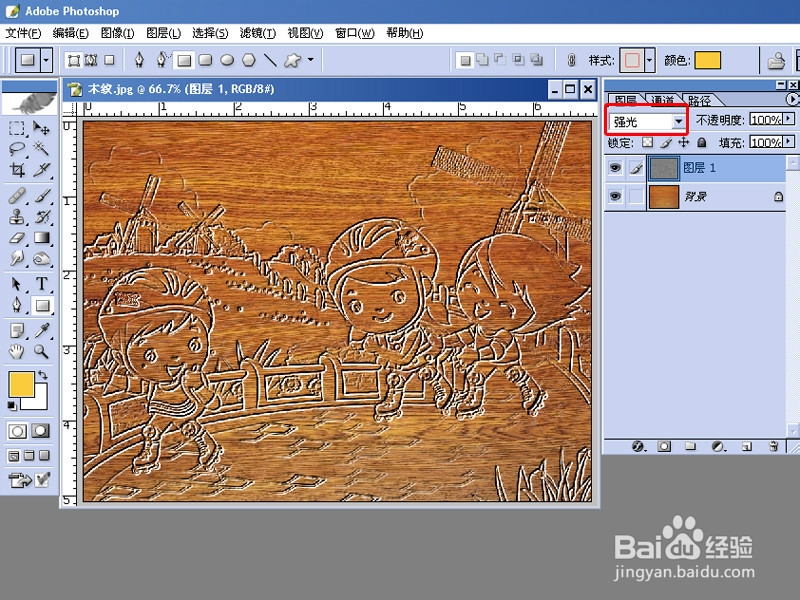Click the 颜色 swatch in options bar
This screenshot has height=600, width=800.
point(708,60)
